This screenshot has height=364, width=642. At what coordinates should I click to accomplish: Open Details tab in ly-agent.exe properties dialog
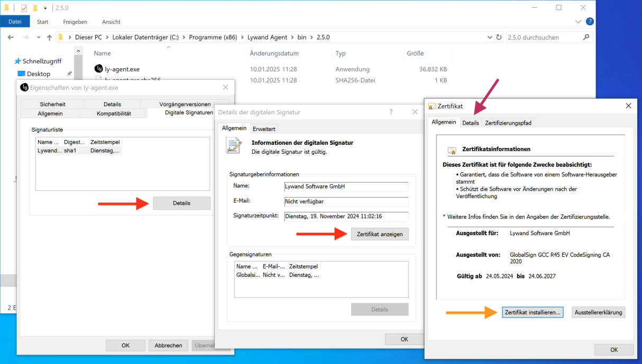pyautogui.click(x=112, y=104)
